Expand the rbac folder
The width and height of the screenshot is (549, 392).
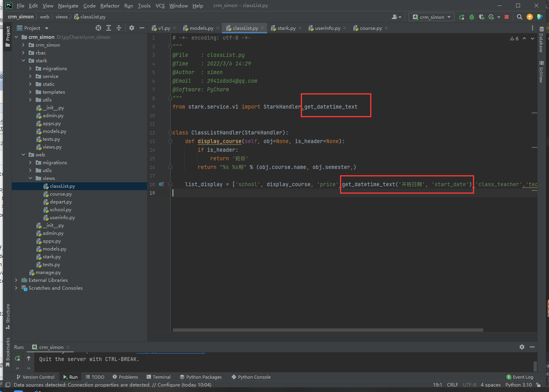(x=23, y=53)
